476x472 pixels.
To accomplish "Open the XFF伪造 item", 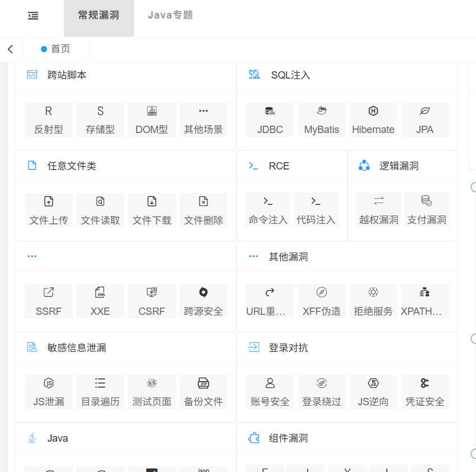I will (321, 301).
